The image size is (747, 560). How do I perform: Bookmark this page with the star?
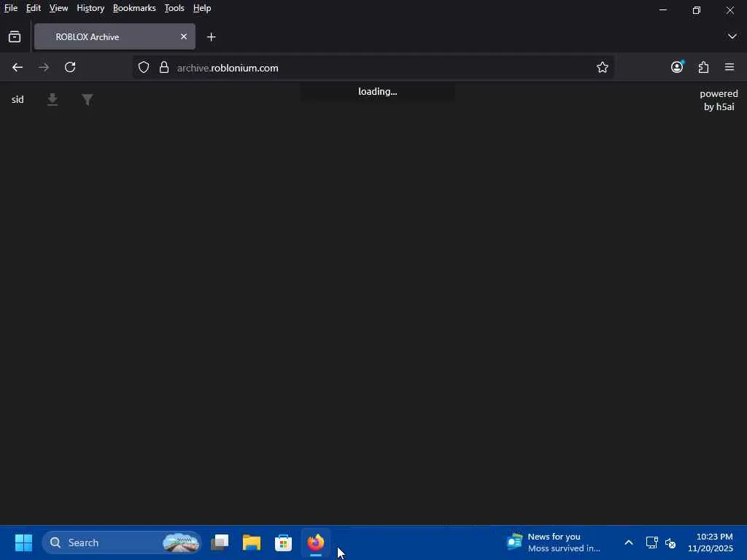(602, 68)
